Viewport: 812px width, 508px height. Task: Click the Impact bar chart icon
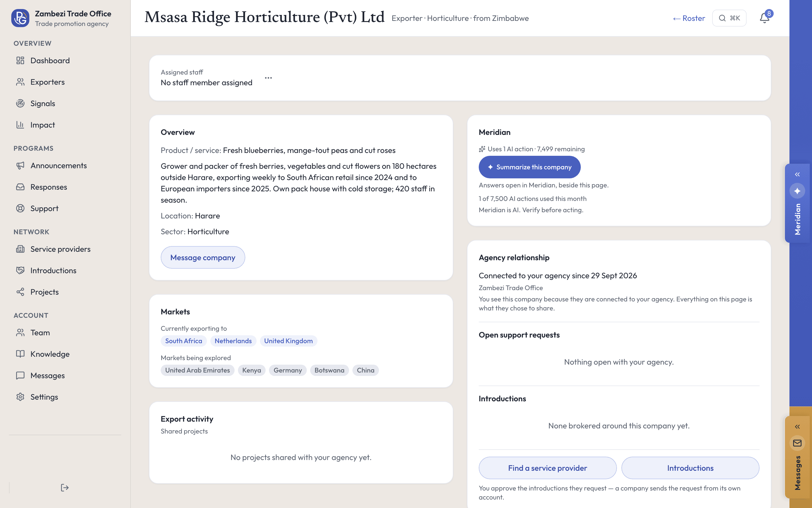coord(20,125)
